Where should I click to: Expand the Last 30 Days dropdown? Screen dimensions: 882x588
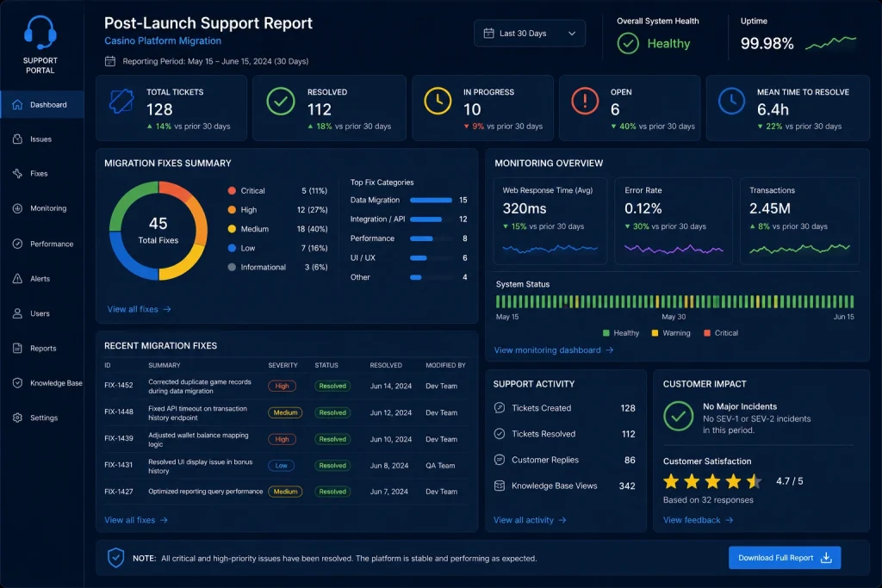point(530,34)
